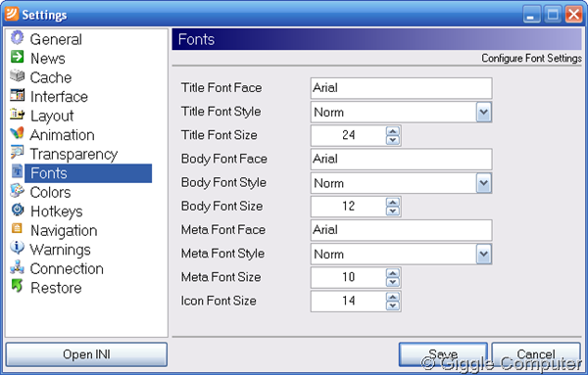
Task: Decrease Meta Font Size with down arrow
Action: click(x=393, y=282)
